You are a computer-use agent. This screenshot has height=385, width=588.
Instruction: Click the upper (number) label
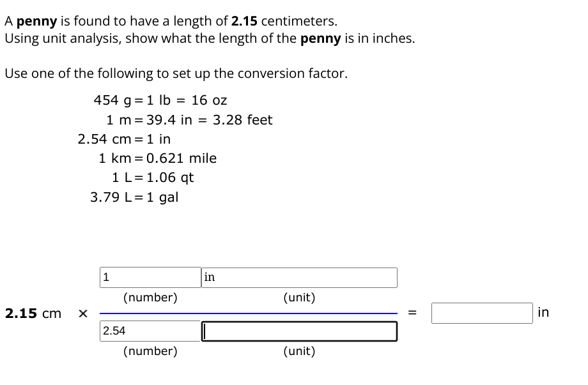149,297
